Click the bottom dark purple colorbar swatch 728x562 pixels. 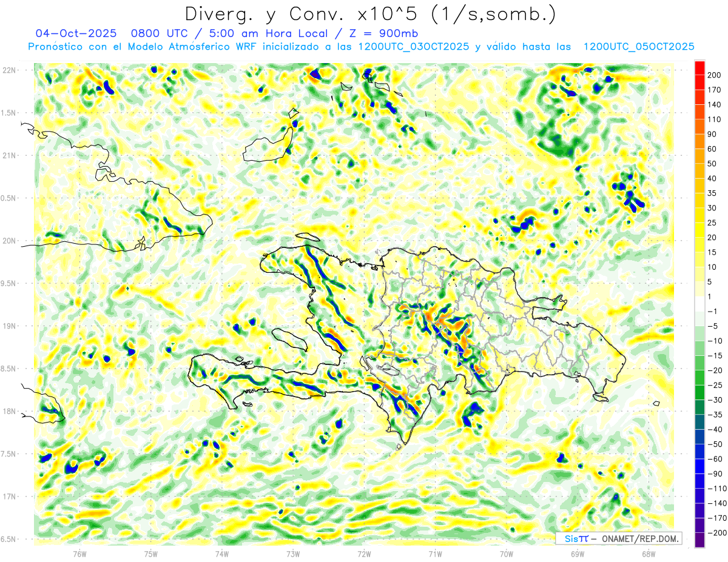coord(700,540)
